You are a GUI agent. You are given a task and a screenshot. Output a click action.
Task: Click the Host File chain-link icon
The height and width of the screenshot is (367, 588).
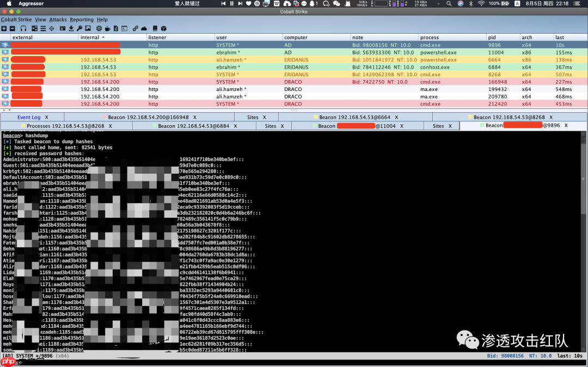[x=136, y=28]
